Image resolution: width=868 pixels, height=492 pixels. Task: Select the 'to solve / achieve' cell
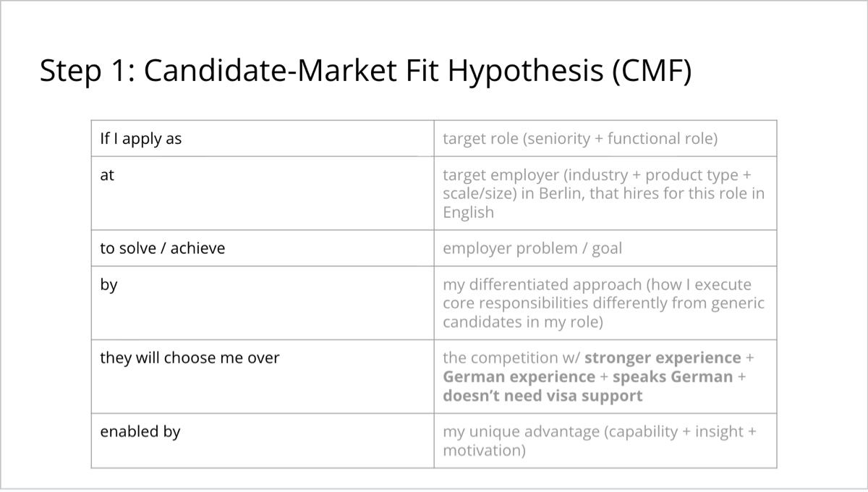click(263, 248)
